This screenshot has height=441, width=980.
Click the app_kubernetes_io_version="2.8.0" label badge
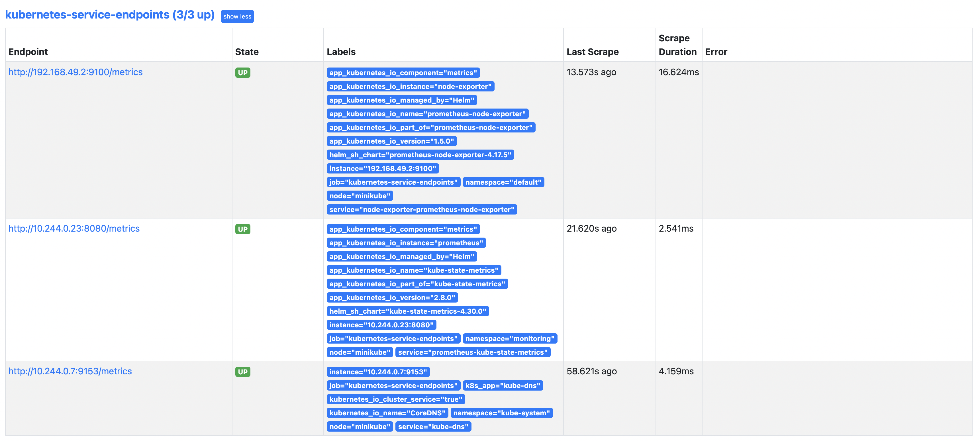pos(392,297)
